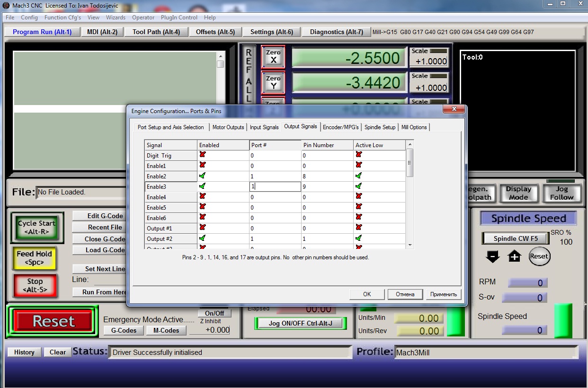The image size is (588, 388).
Task: Toggle Enabled mark for Output #2
Action: coord(203,238)
